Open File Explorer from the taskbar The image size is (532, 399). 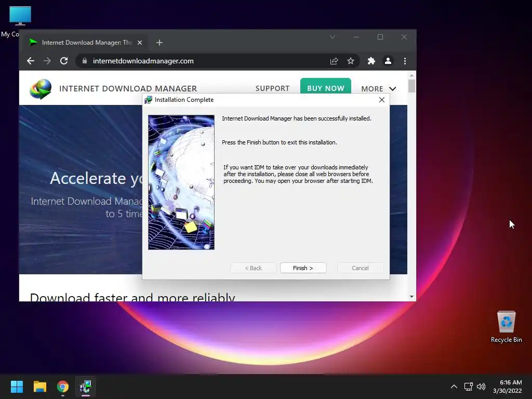(39, 387)
